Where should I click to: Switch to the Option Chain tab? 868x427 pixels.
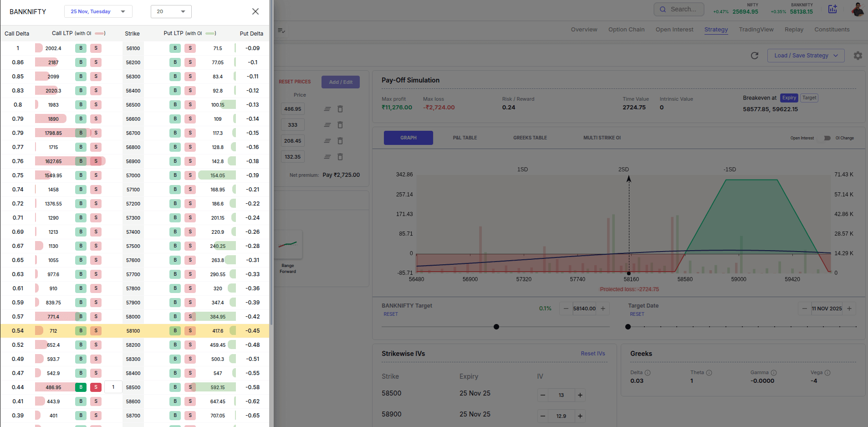(x=626, y=30)
